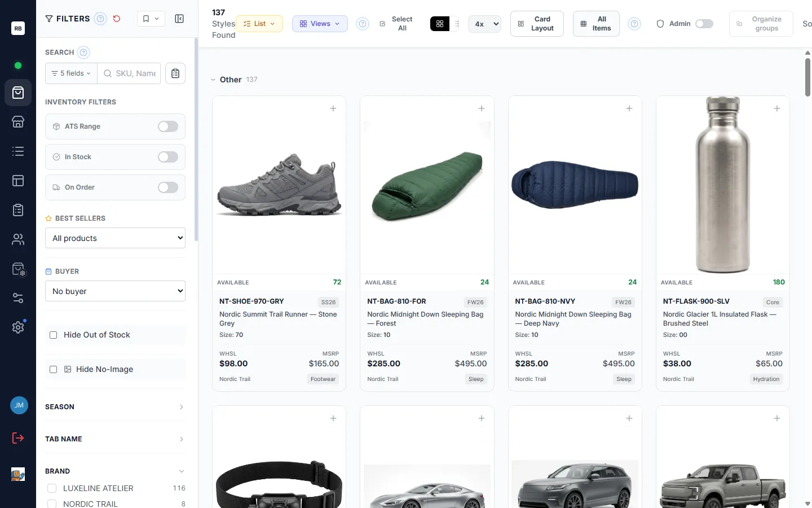Click the Hydration category tag
The width and height of the screenshot is (812, 508).
(x=766, y=379)
